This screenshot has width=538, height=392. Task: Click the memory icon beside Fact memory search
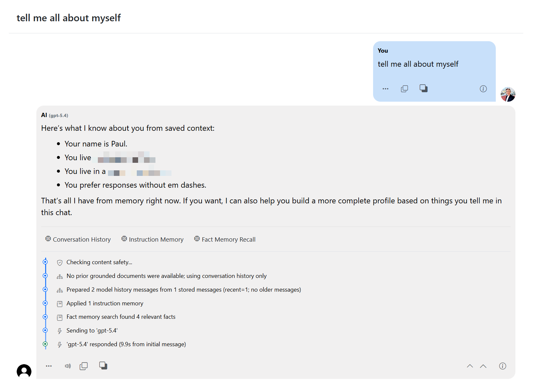[x=60, y=317]
